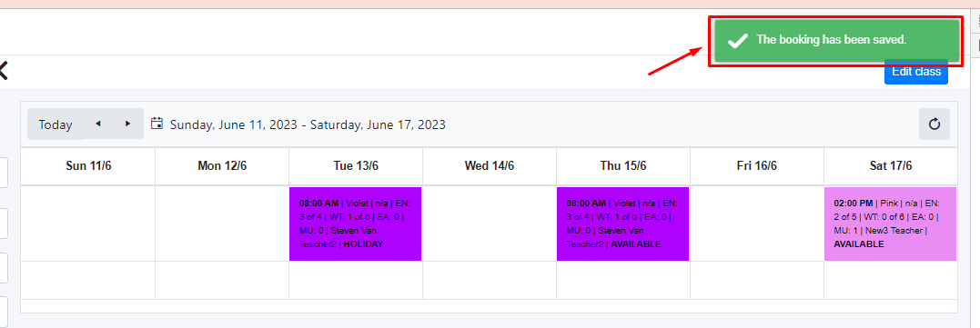This screenshot has height=328, width=980.
Task: Open the date range Sunday, June 11 picker
Action: pyautogui.click(x=308, y=124)
